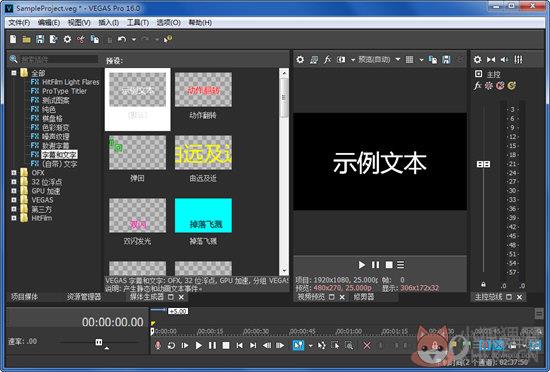Open the preview quality dropdown 预览(自动)

point(379,60)
